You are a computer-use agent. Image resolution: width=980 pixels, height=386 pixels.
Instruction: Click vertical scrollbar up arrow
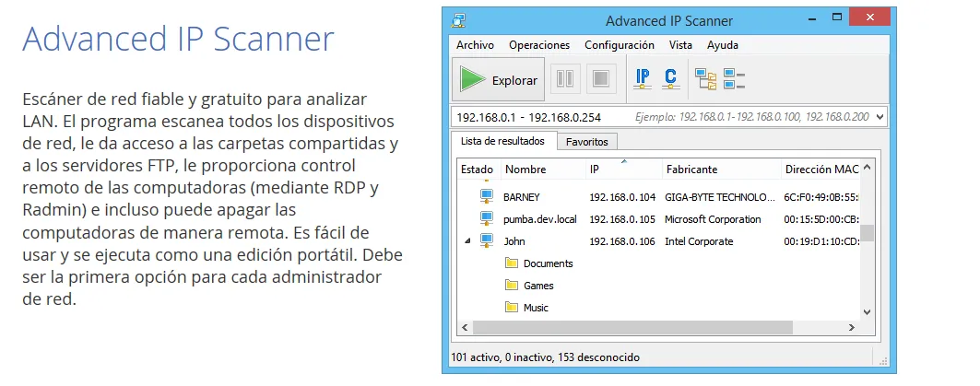867,168
